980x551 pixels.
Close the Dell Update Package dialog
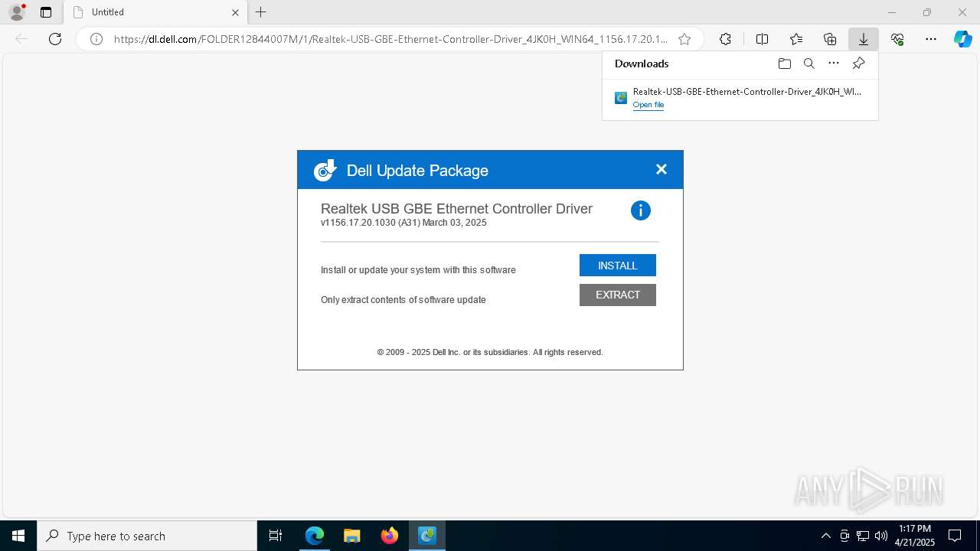pos(661,169)
